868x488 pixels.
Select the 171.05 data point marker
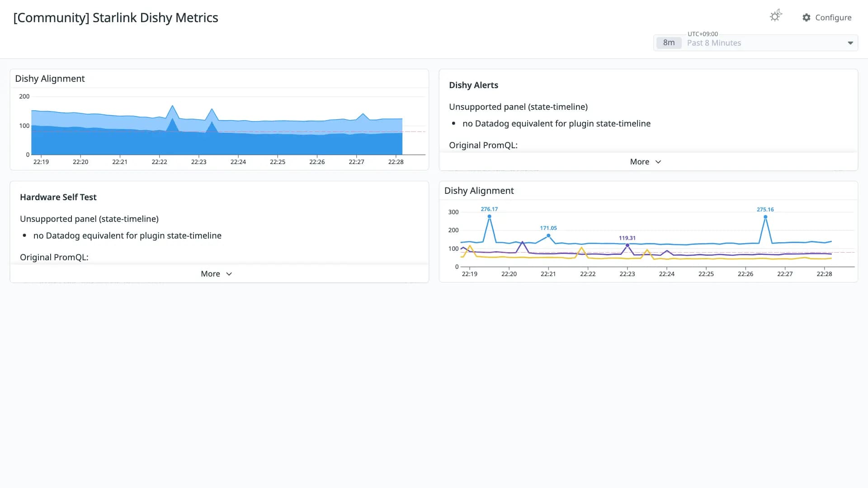[548, 235]
